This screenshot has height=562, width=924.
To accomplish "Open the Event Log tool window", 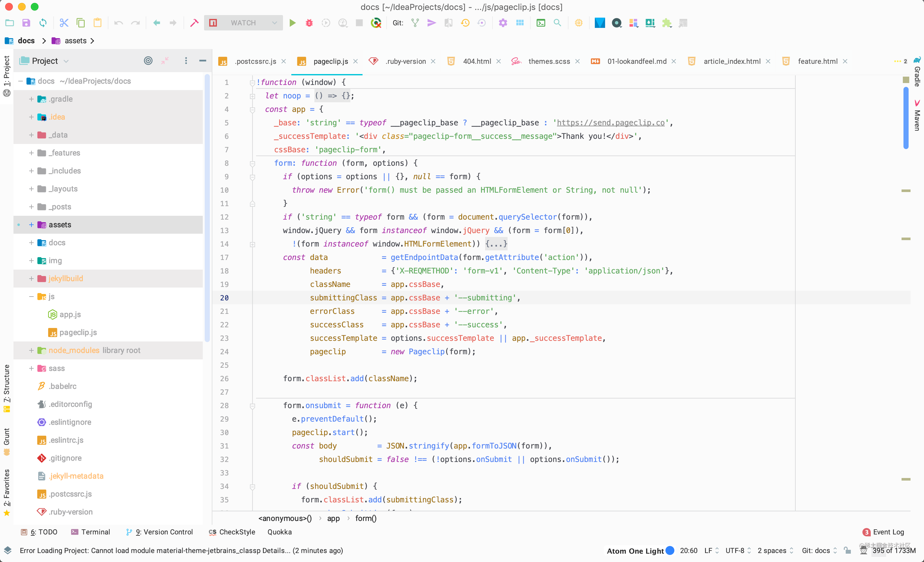I will click(x=888, y=532).
